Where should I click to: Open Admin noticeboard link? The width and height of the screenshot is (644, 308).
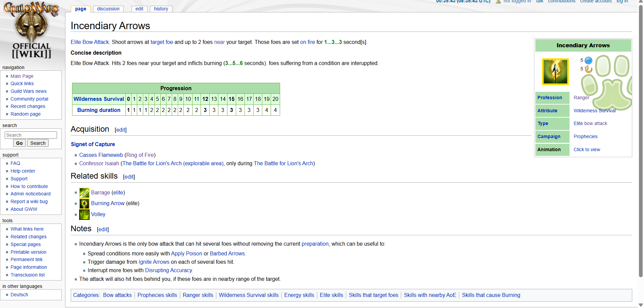click(x=30, y=194)
